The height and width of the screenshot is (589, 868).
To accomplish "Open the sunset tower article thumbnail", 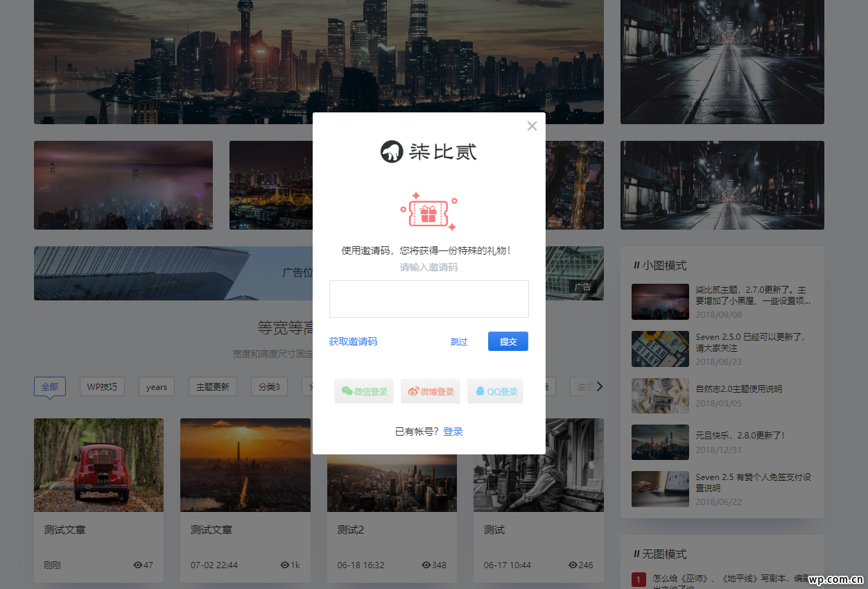I will (245, 465).
